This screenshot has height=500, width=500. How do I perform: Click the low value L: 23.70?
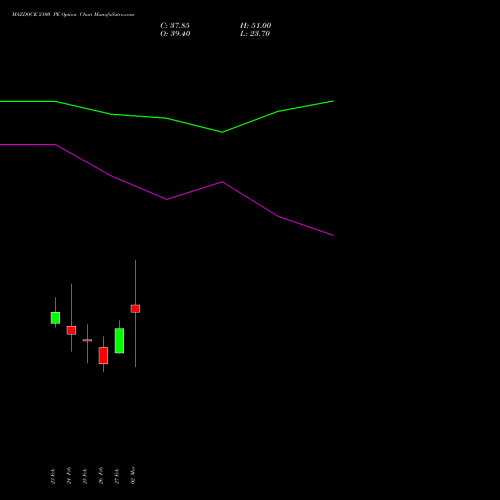[x=255, y=34]
